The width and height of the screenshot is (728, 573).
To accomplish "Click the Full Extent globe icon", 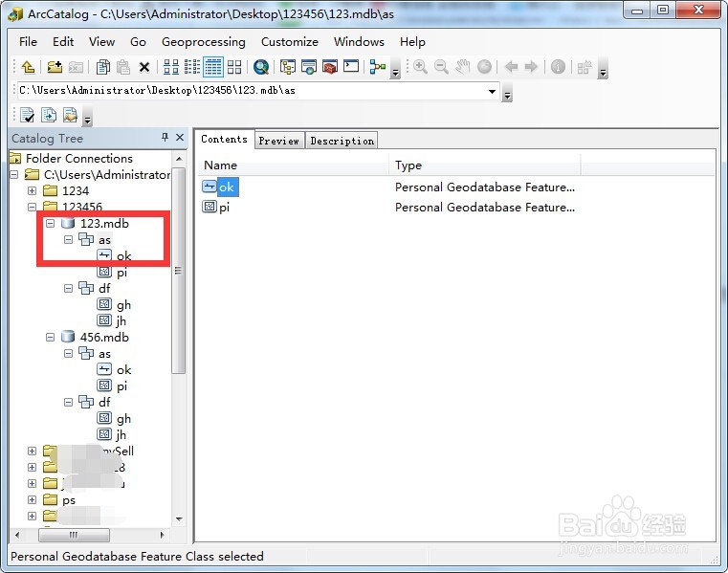I will coord(484,67).
